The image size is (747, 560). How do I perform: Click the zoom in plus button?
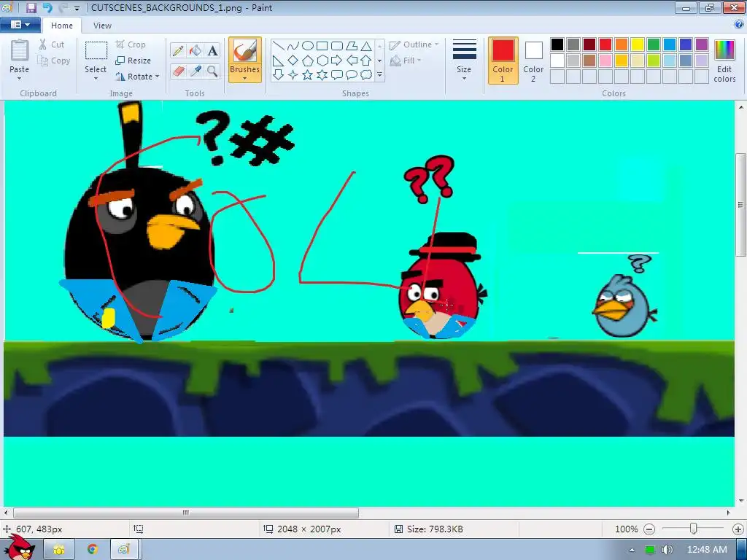[738, 529]
